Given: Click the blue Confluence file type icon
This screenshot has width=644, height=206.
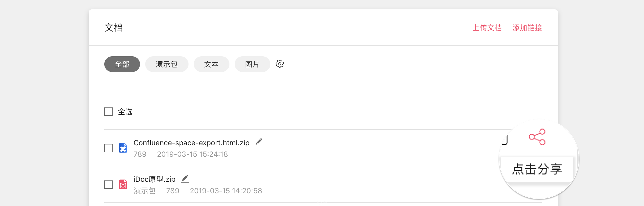Looking at the screenshot, I should tap(123, 148).
